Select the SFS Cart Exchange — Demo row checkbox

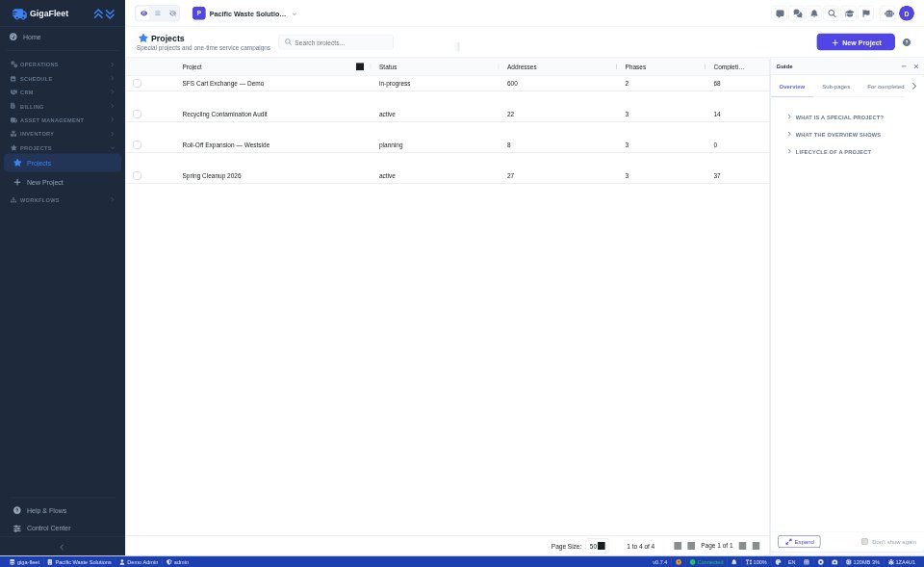(x=137, y=83)
